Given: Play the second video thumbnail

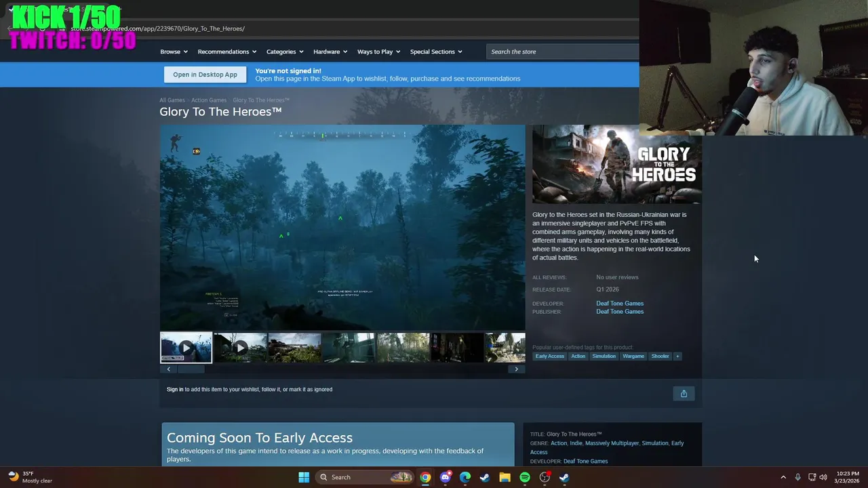Looking at the screenshot, I should (x=240, y=348).
